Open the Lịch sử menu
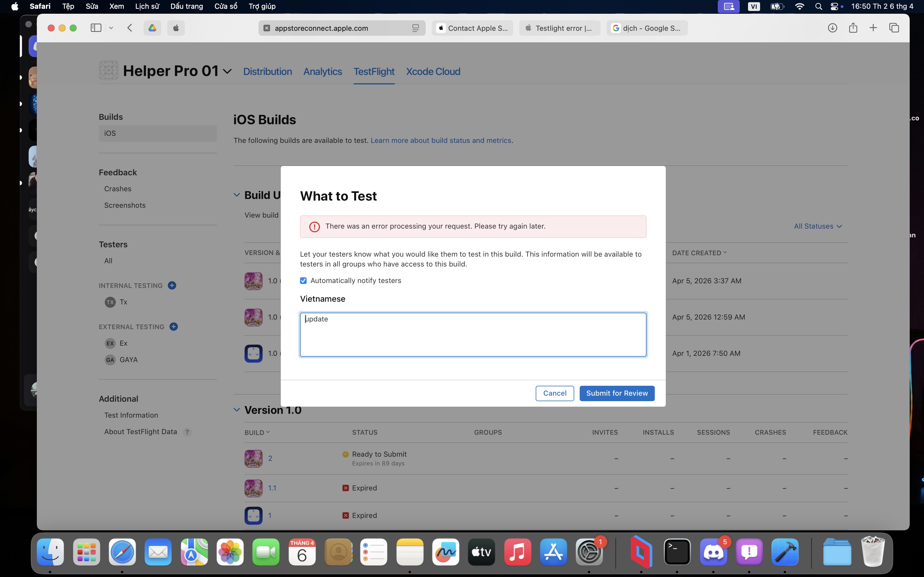Viewport: 924px width, 577px height. (147, 6)
